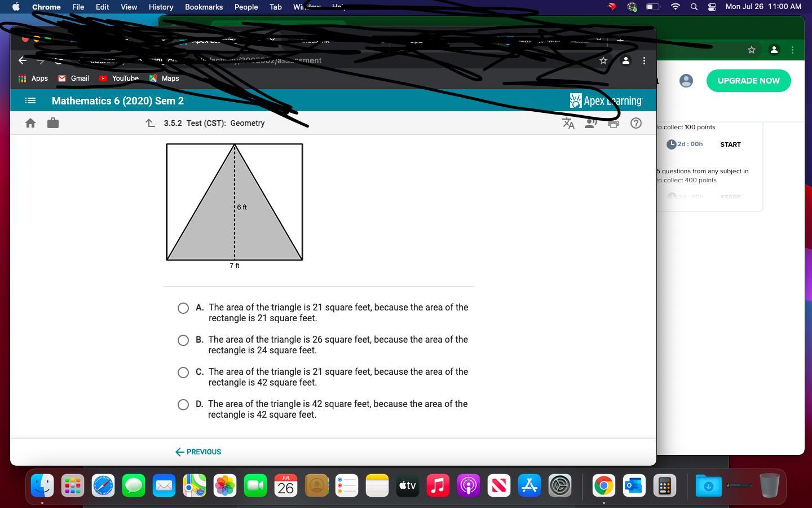Click the account avatar in background window
This screenshot has width=812, height=508.
(686, 81)
